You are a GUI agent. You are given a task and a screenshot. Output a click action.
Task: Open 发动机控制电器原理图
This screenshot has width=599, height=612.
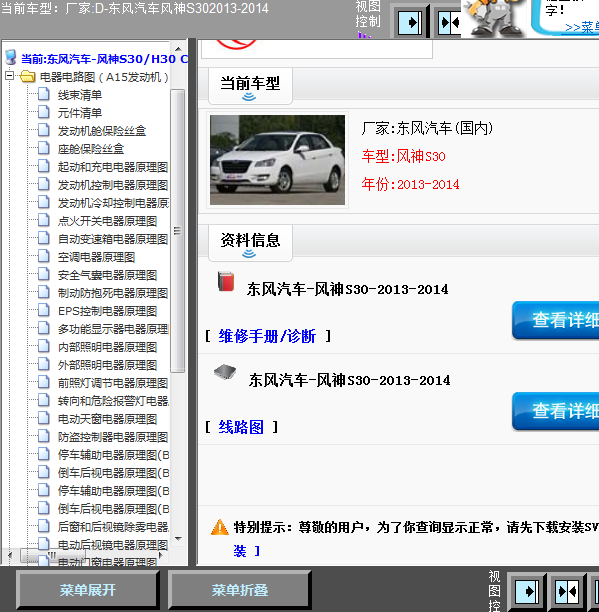point(113,185)
